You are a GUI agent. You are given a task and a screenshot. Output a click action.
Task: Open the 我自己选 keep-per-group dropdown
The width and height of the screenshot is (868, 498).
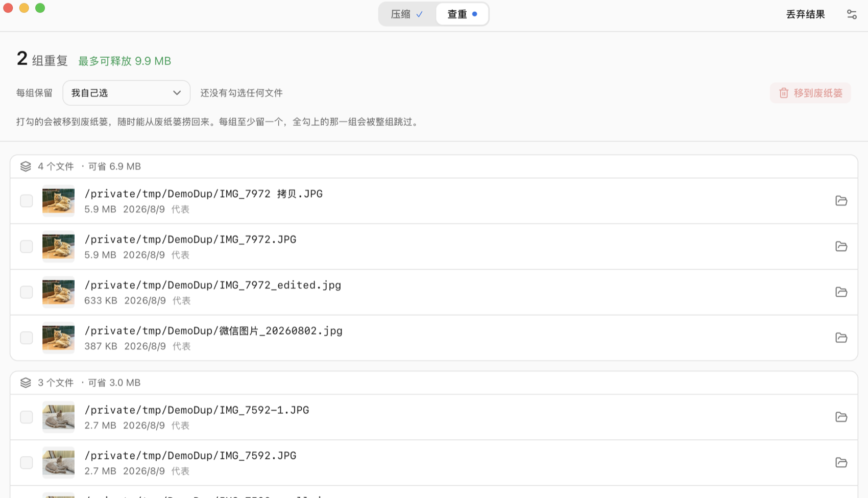pyautogui.click(x=126, y=93)
